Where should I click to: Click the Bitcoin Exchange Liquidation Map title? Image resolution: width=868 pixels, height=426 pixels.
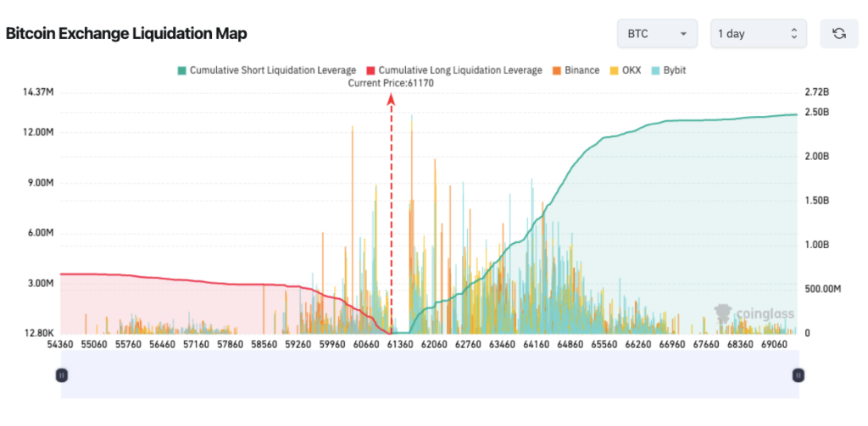(126, 34)
